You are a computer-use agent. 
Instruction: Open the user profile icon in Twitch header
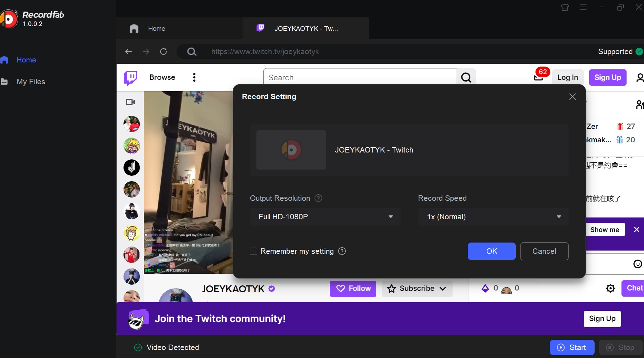pos(640,77)
